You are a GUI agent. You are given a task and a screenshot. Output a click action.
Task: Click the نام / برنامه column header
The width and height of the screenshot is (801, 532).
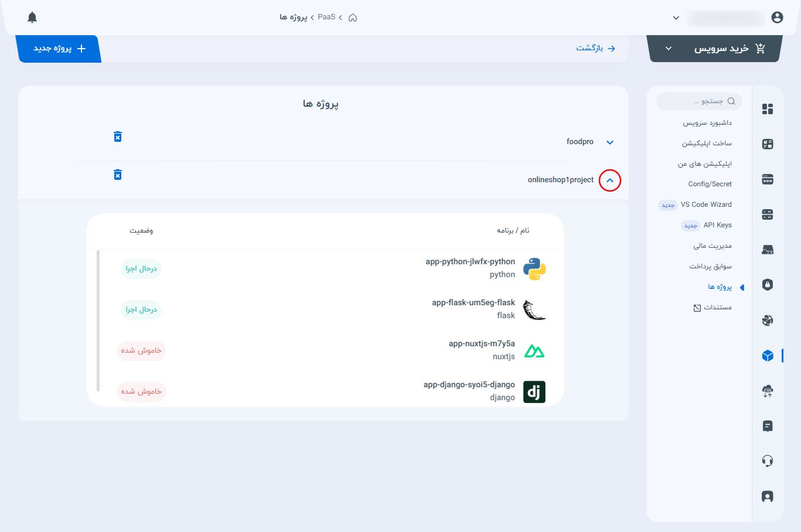[513, 231]
